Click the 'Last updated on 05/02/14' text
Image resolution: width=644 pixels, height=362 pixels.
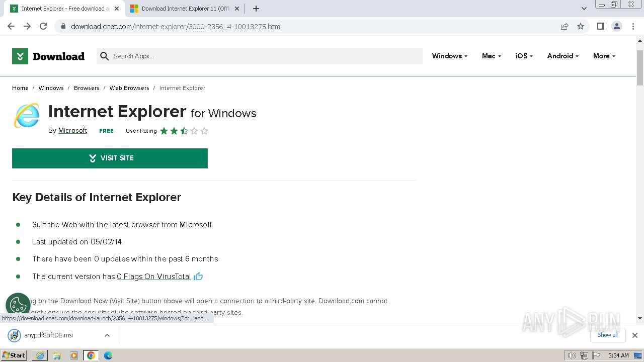coord(77,242)
